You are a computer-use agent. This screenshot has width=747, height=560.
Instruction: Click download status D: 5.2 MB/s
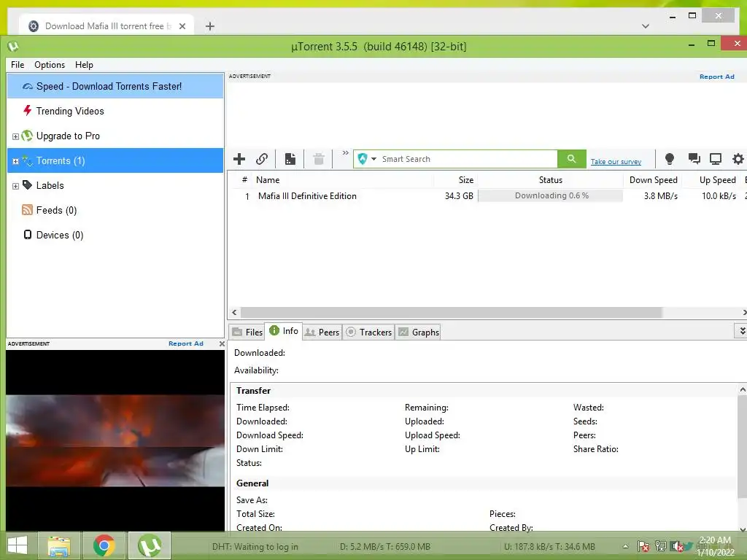point(385,547)
